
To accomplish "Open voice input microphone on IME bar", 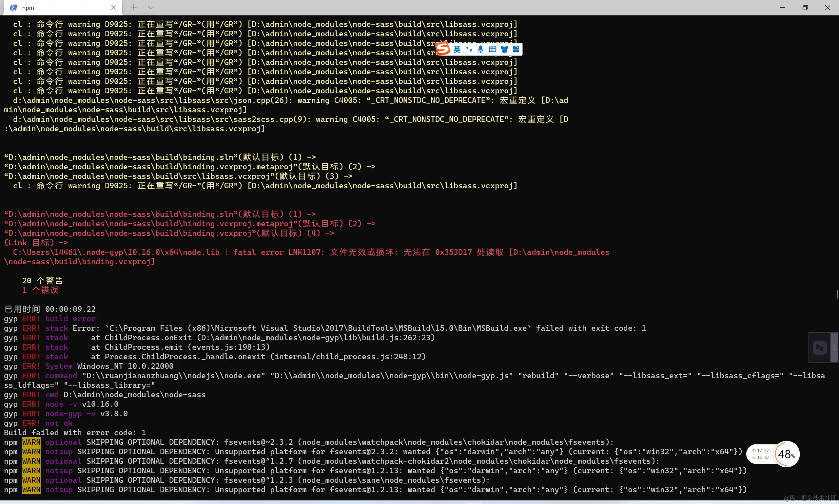I will (480, 49).
